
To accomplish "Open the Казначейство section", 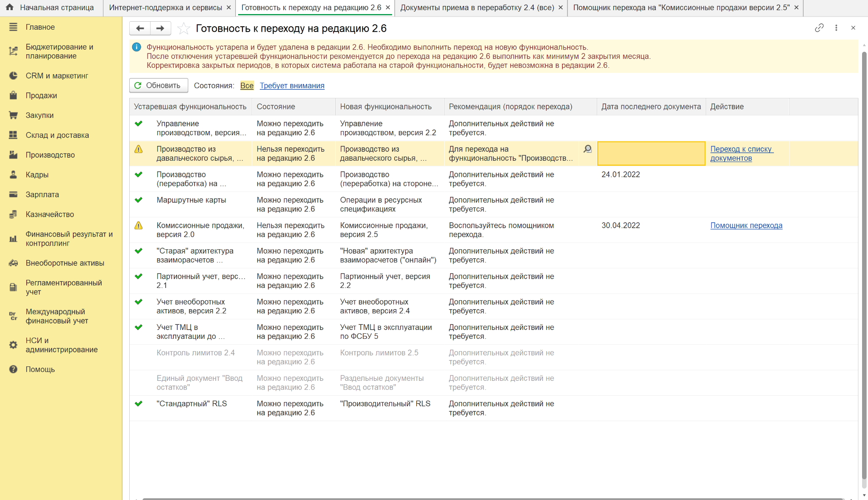I will click(x=61, y=214).
